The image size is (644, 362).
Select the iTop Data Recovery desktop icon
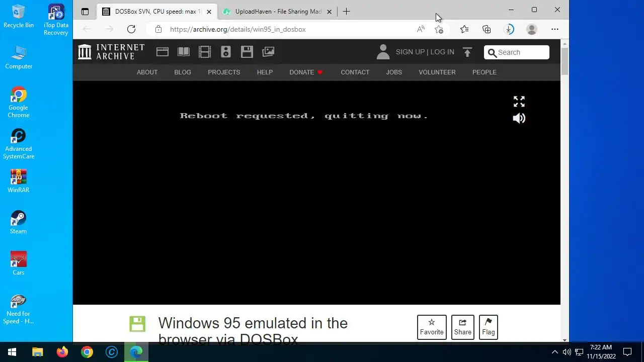pos(56,20)
